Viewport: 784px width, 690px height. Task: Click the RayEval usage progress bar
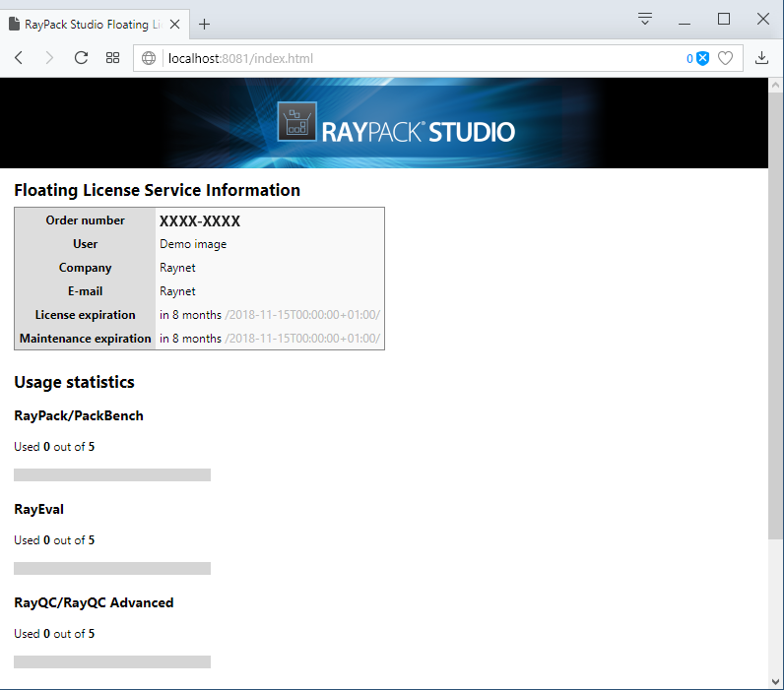pos(112,568)
